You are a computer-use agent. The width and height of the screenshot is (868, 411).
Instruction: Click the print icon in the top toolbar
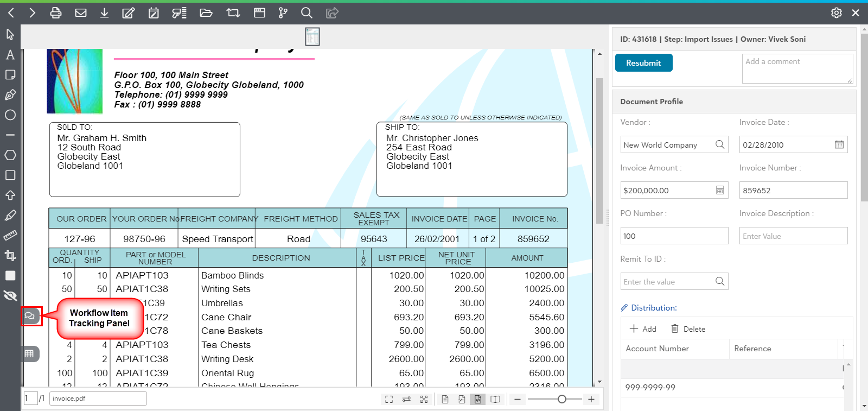coord(55,12)
